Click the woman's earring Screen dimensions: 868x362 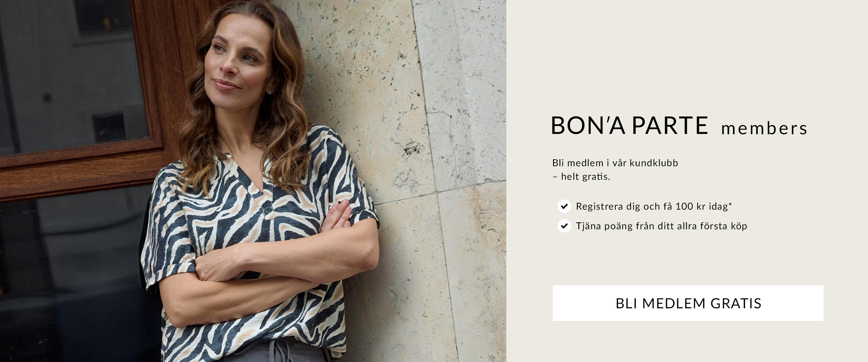point(270,91)
